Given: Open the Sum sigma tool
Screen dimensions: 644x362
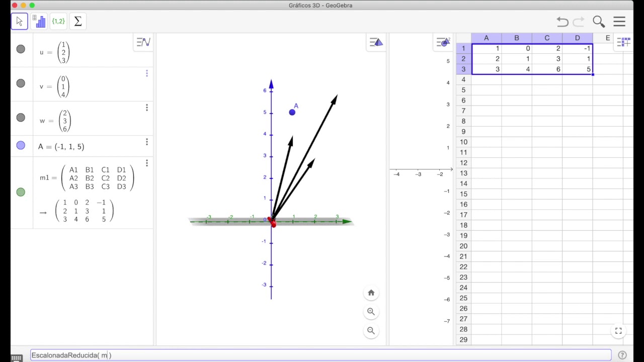Looking at the screenshot, I should pos(78,21).
